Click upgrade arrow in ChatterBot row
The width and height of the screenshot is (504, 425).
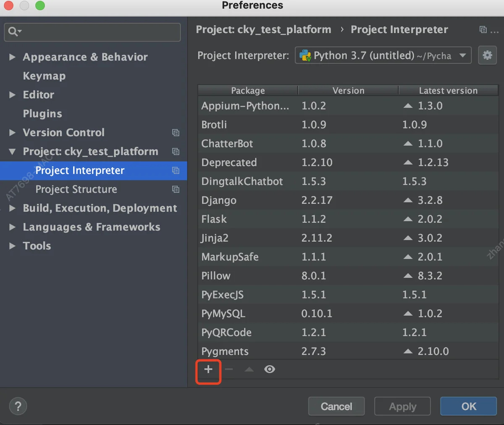(x=408, y=144)
